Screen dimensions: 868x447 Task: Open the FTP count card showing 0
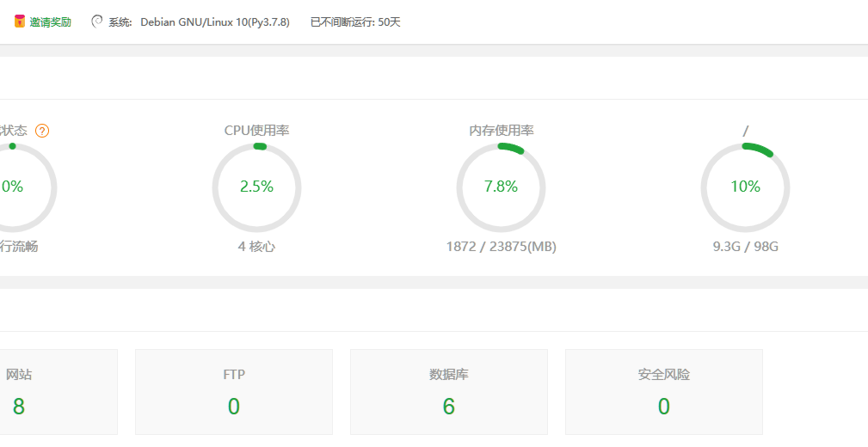coord(234,392)
